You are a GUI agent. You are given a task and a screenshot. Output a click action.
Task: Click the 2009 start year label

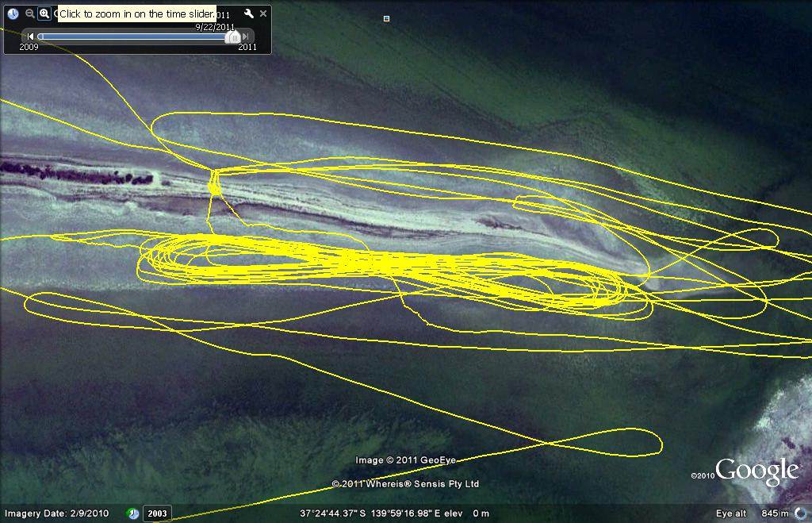pos(29,47)
